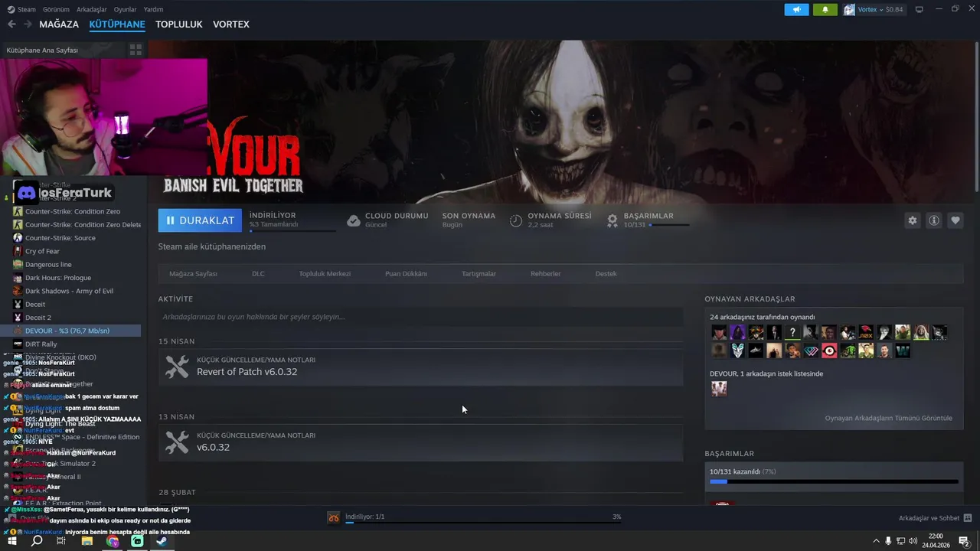Click Oynayan Arkadaşların Tümünü Görüntüle link
Viewport: 980px width, 551px height.
[x=888, y=418]
